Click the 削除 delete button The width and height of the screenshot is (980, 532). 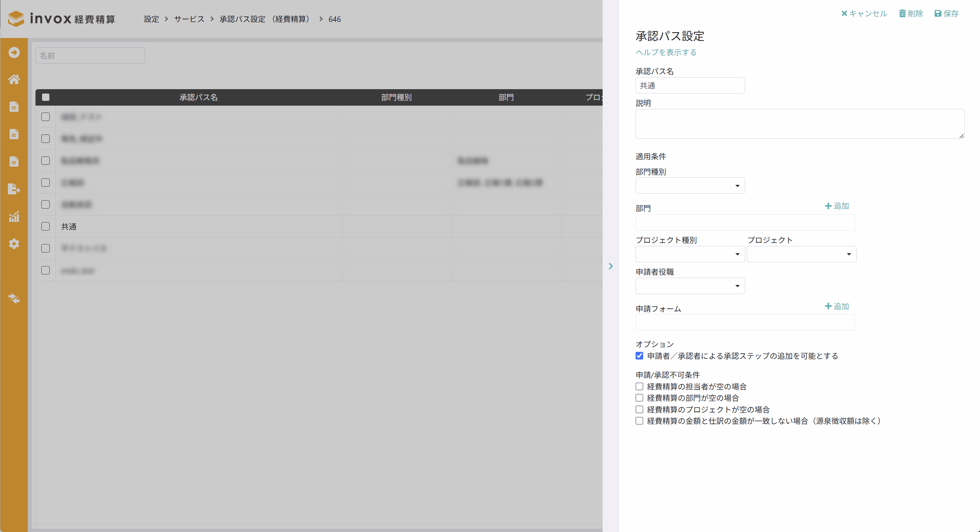[911, 14]
